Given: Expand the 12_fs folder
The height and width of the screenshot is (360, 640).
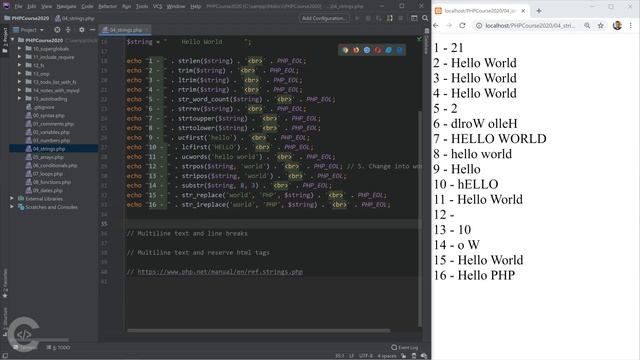Looking at the screenshot, I should (x=19, y=65).
